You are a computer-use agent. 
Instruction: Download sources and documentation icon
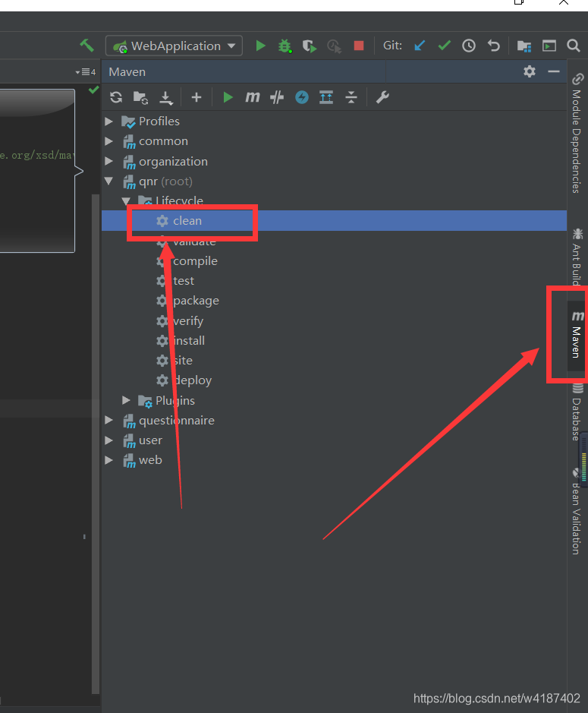166,98
